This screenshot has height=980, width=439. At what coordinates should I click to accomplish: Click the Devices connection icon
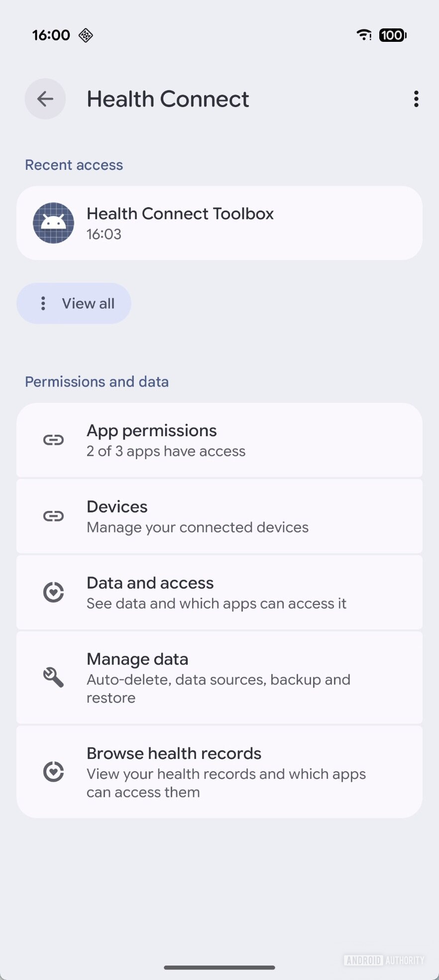tap(53, 516)
